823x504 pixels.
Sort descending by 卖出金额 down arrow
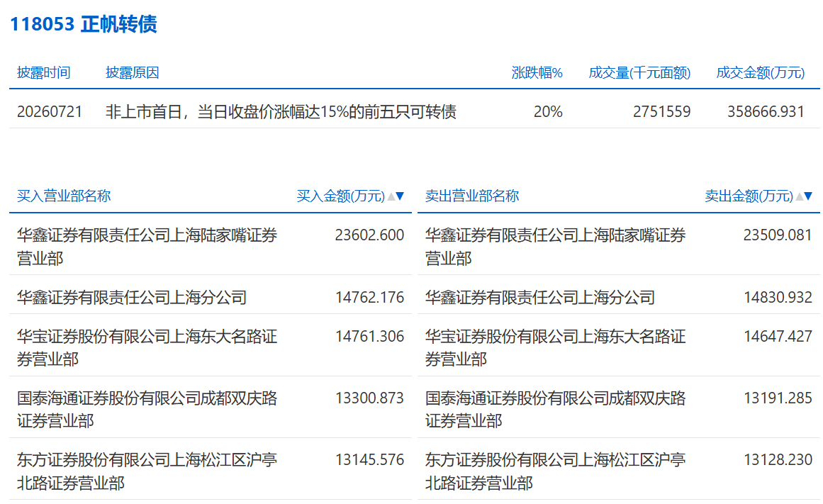(808, 196)
